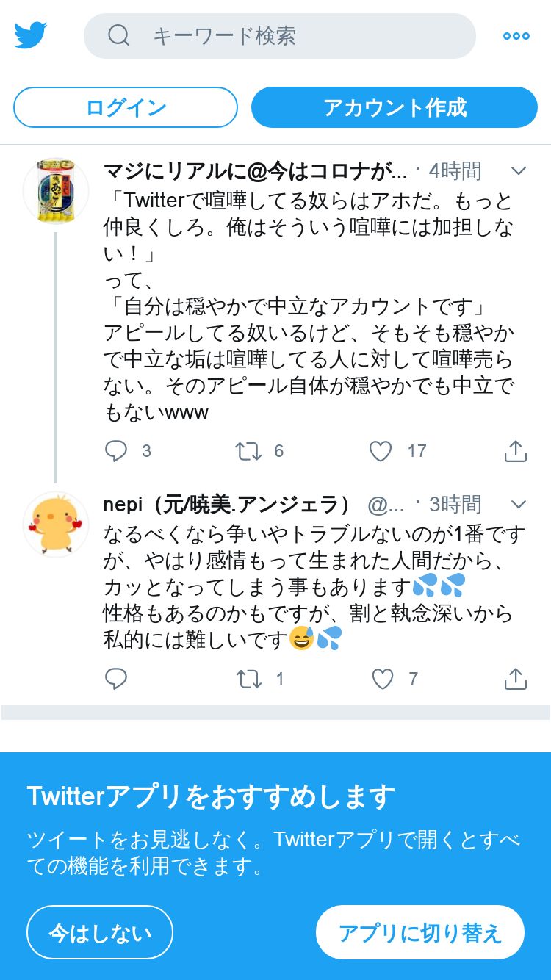
Task: Dismiss the app prompt with 今はしない
Action: (100, 932)
